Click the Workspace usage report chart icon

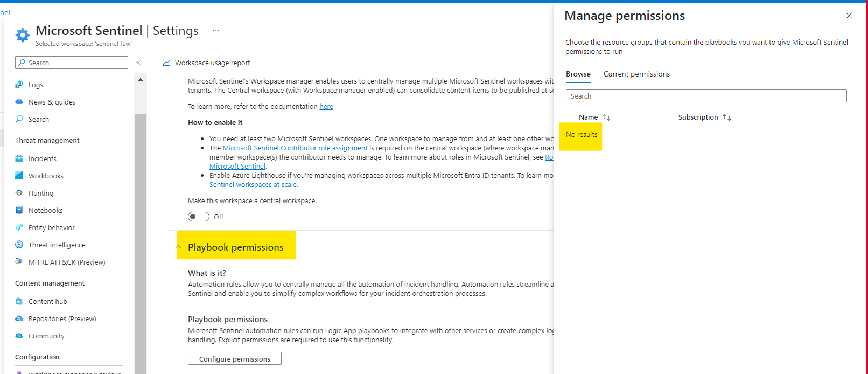166,63
